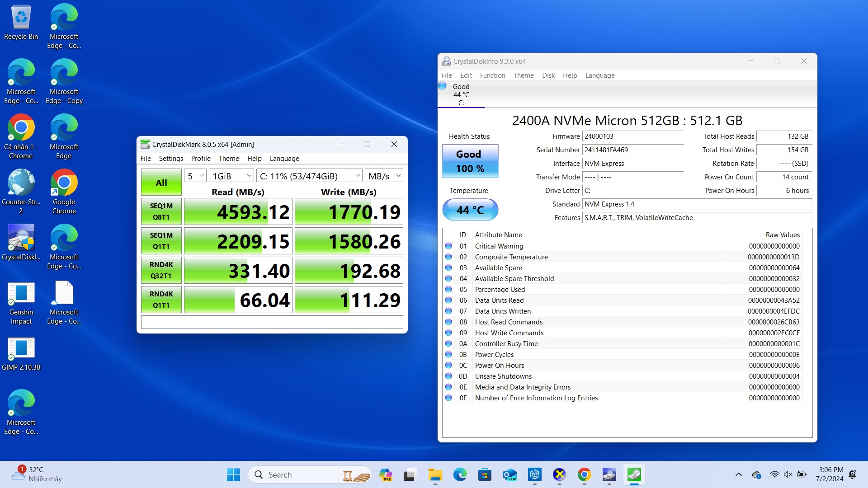This screenshot has width=868, height=488.
Task: Click the muted volume tray icon
Action: [x=788, y=474]
